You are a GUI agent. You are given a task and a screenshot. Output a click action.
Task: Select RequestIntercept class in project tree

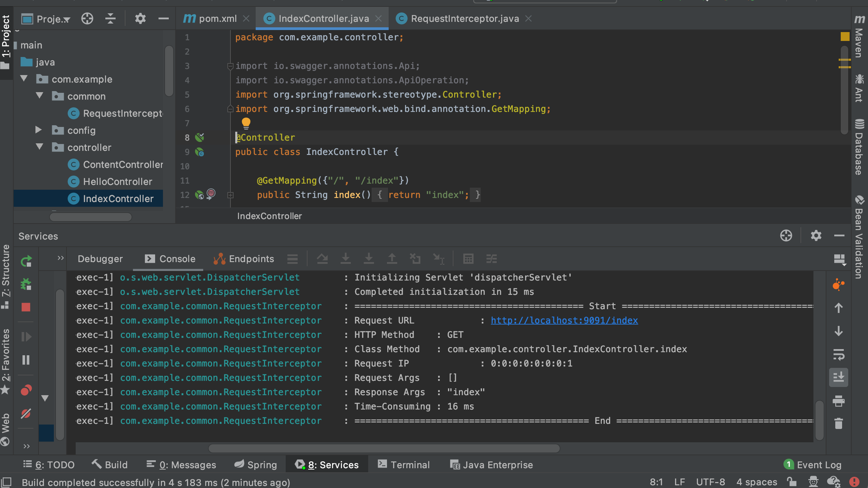(116, 113)
